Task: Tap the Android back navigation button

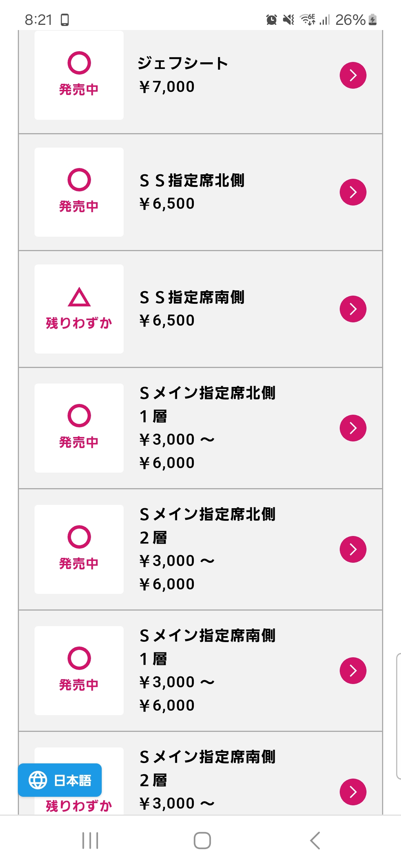Action: coord(315,841)
